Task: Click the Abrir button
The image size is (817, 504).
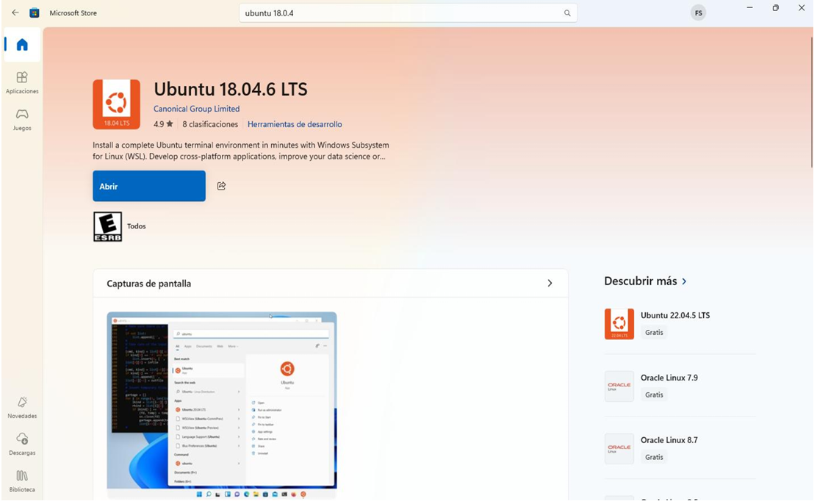Action: [x=148, y=186]
